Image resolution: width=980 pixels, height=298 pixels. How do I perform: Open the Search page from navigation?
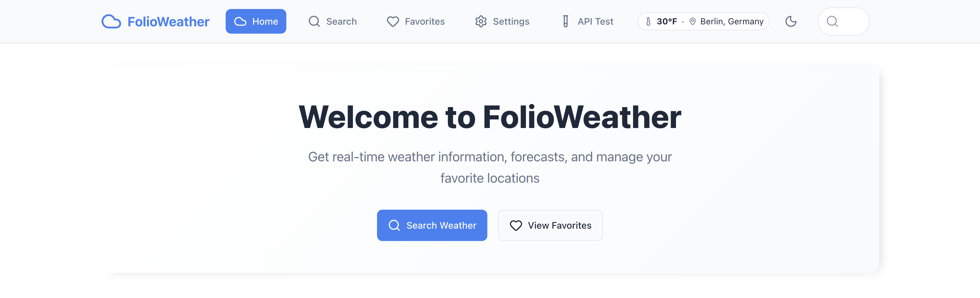point(341,22)
